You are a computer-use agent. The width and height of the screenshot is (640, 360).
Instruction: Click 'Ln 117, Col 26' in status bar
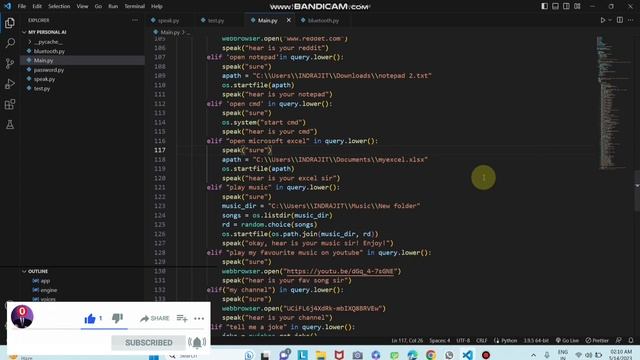(x=407, y=340)
